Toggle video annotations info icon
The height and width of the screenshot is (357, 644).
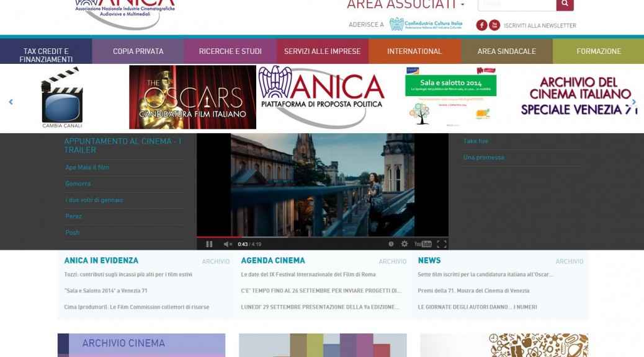click(x=391, y=244)
